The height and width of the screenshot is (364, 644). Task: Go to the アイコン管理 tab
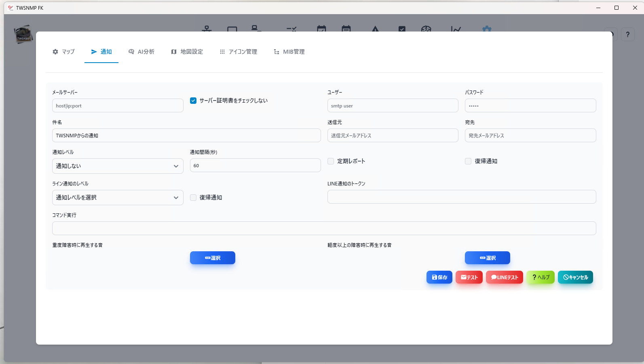point(239,52)
